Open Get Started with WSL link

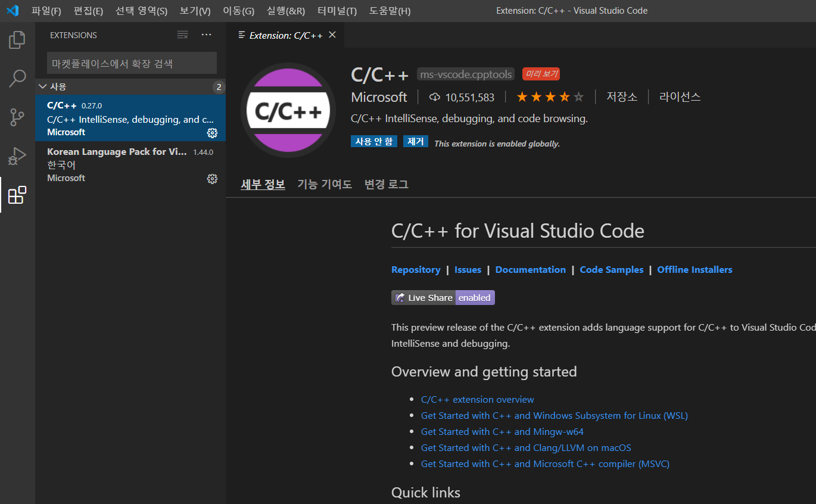pyautogui.click(x=555, y=416)
